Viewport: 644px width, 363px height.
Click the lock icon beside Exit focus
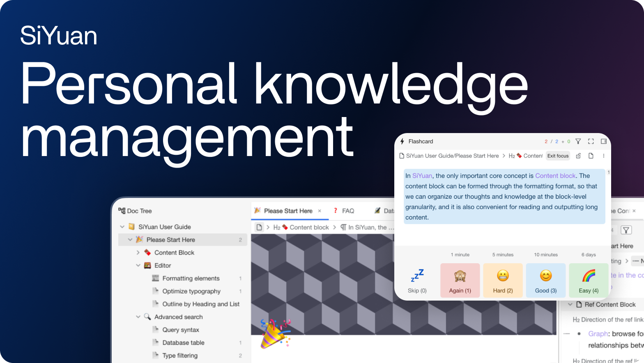[x=578, y=156]
